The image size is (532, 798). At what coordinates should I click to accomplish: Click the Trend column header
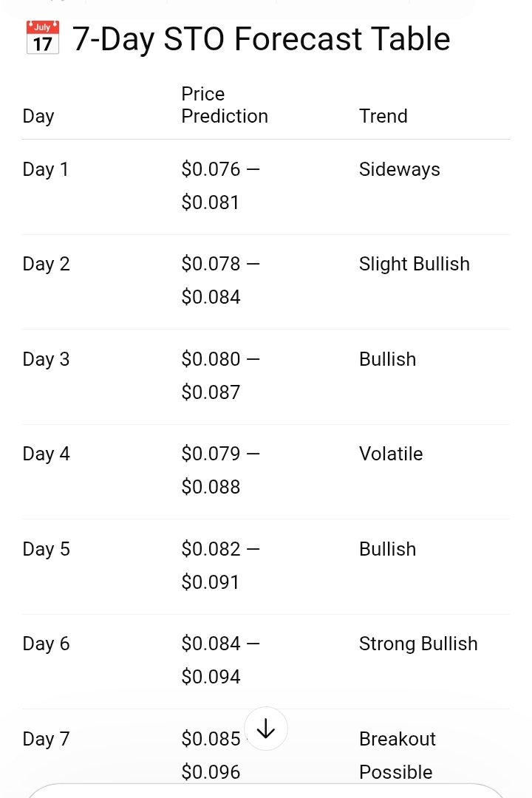coord(383,116)
